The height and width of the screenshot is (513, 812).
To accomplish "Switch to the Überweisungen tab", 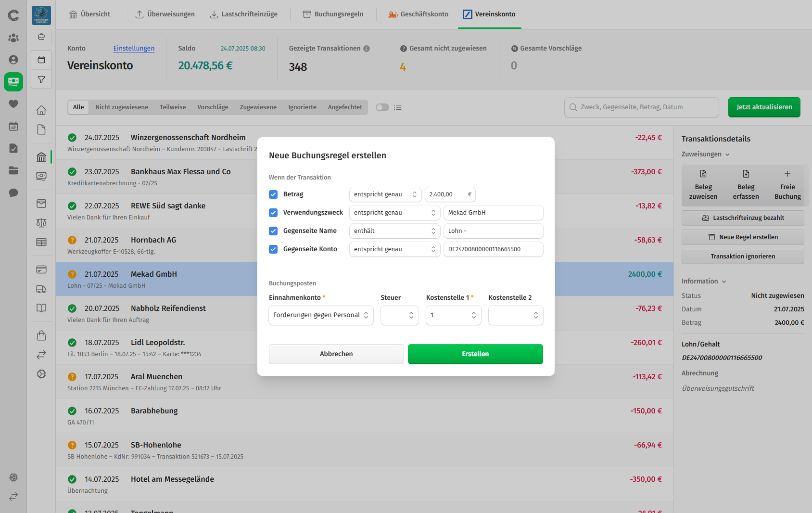I will click(165, 14).
